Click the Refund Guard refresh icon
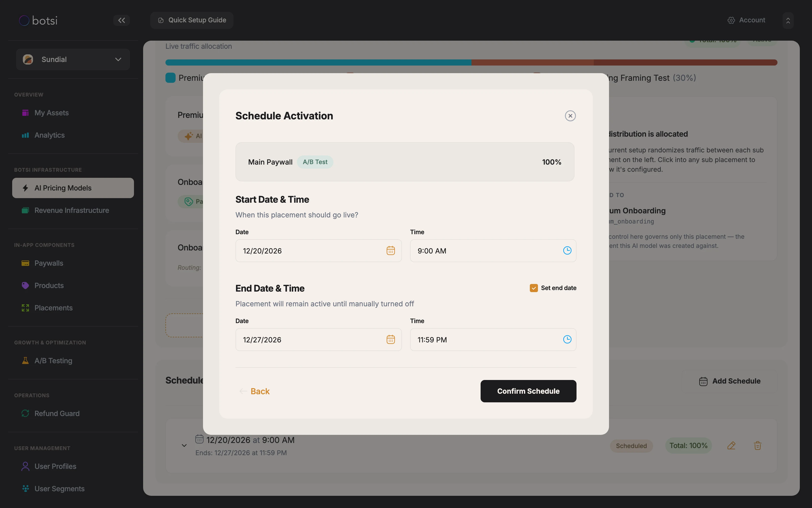812x508 pixels. 25,413
